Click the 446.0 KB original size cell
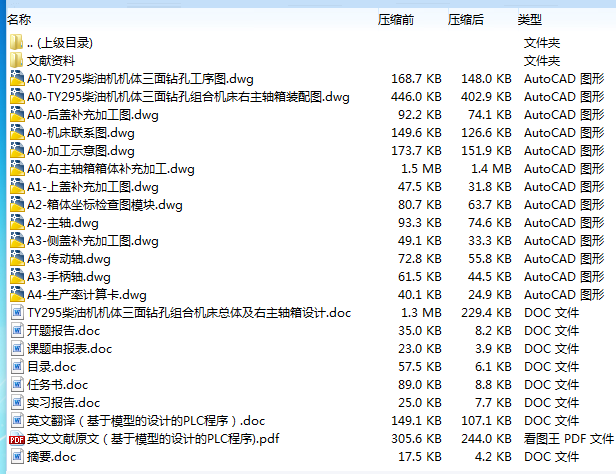 pyautogui.click(x=416, y=97)
